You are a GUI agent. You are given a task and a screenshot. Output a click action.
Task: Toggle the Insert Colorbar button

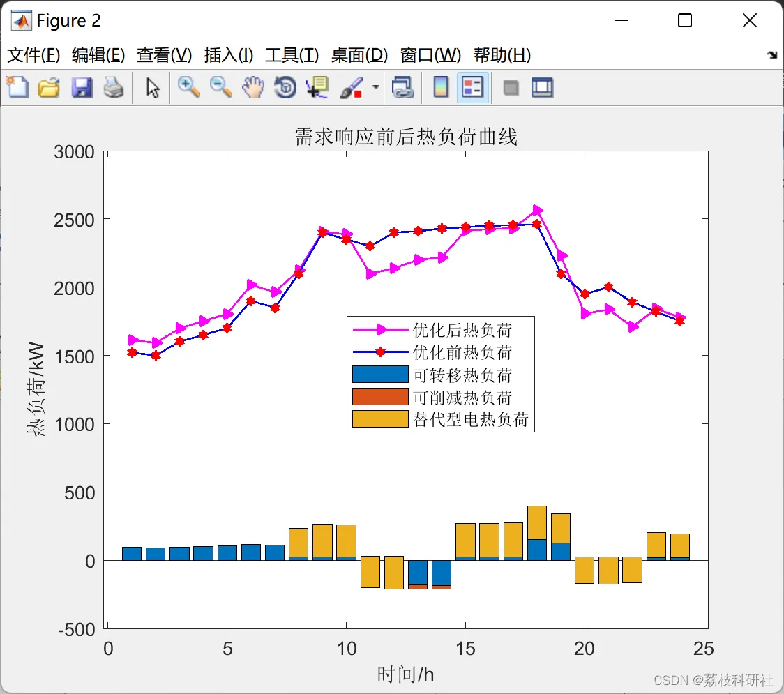[x=441, y=87]
